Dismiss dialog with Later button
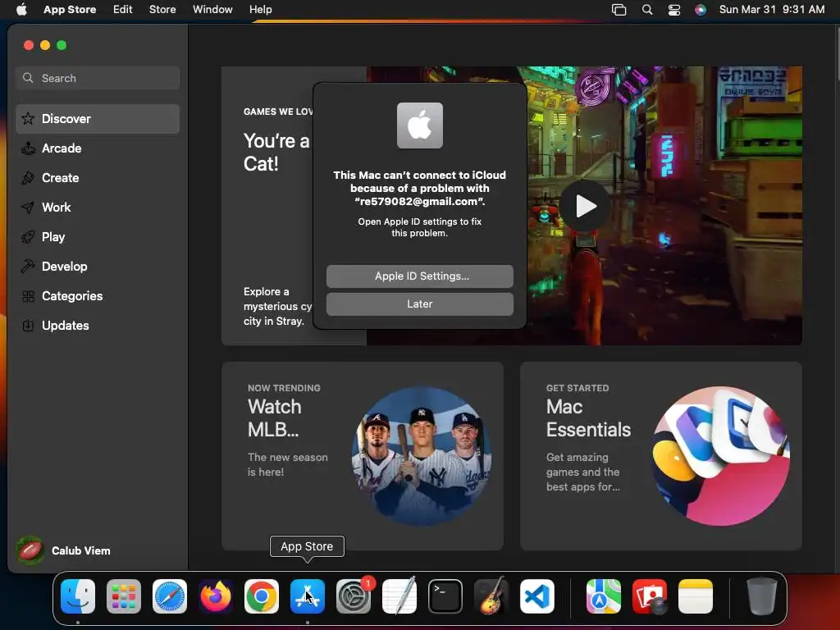The width and height of the screenshot is (840, 630). 419,304
